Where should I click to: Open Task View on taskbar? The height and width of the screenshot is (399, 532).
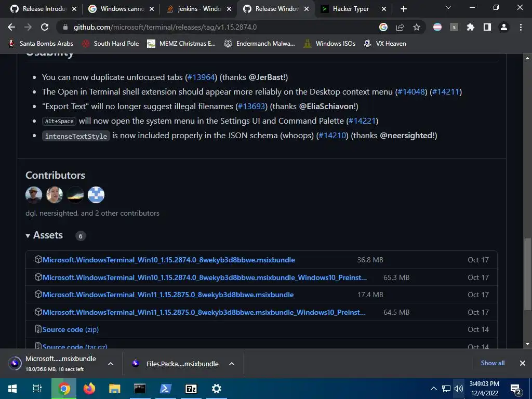tap(37, 389)
